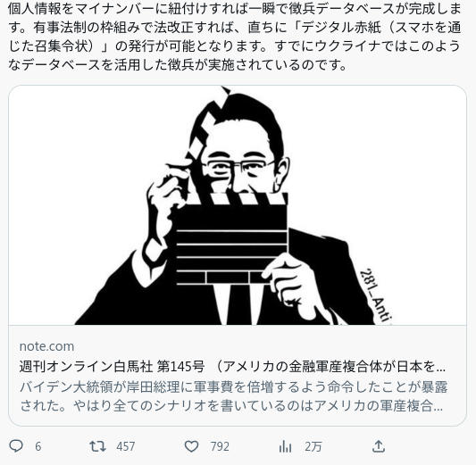The image size is (476, 465).
Task: Click the card description line ending 軍産複合
Action: (231, 406)
